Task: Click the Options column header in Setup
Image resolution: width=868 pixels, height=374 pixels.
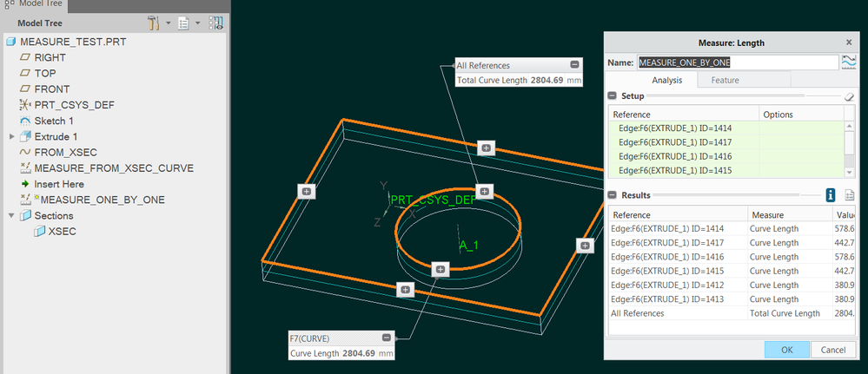Action: tap(801, 115)
